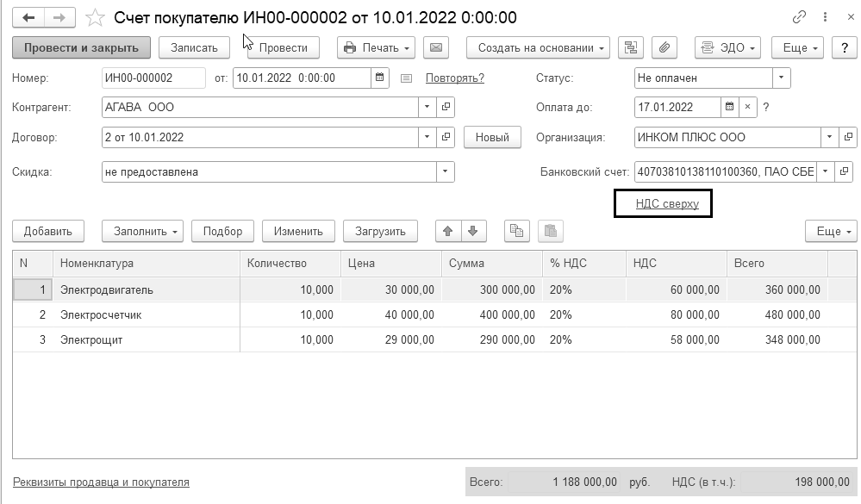Add document to favorites with star icon
Image resolution: width=861 pixels, height=504 pixels.
tap(96, 17)
